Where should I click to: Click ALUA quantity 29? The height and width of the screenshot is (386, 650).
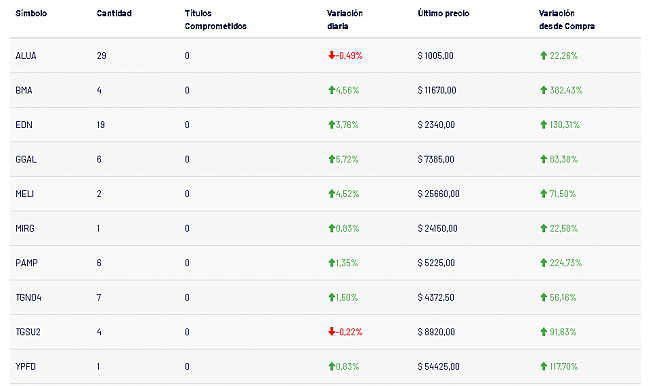click(102, 56)
